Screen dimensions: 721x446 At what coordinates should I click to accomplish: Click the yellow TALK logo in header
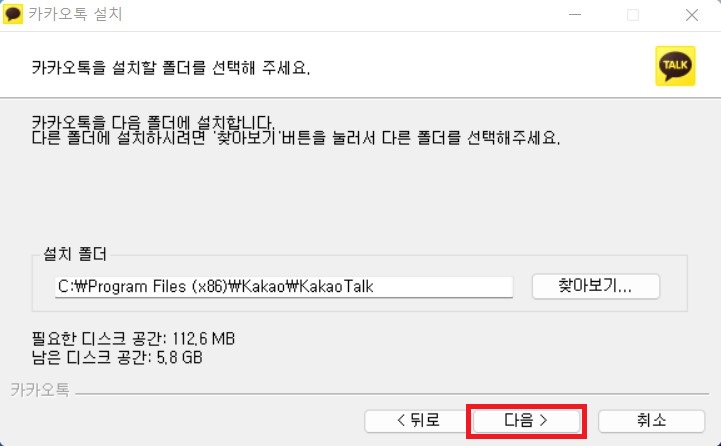[675, 66]
